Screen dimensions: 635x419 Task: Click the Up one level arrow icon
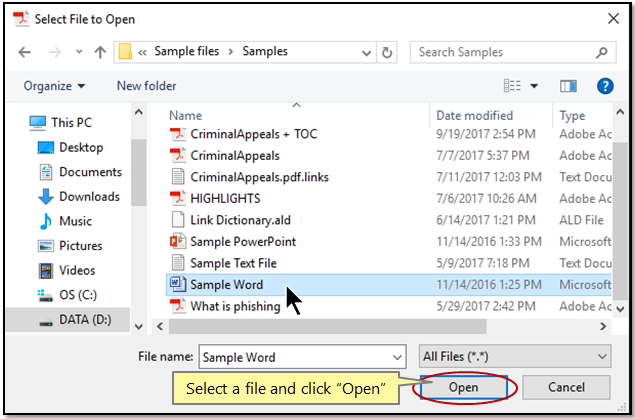click(101, 52)
